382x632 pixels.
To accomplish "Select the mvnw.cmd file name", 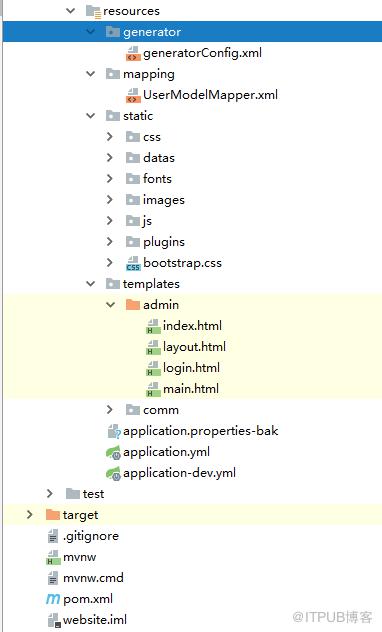I will click(93, 578).
